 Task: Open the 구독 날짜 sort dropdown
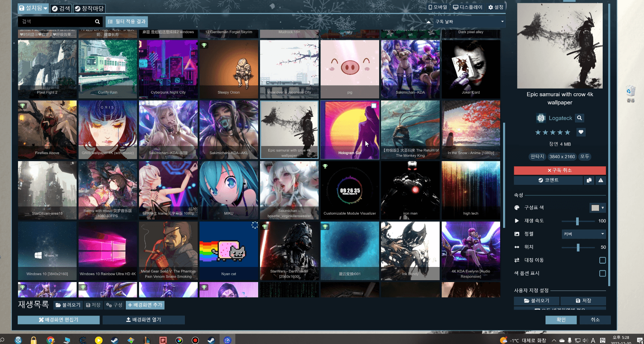[469, 22]
